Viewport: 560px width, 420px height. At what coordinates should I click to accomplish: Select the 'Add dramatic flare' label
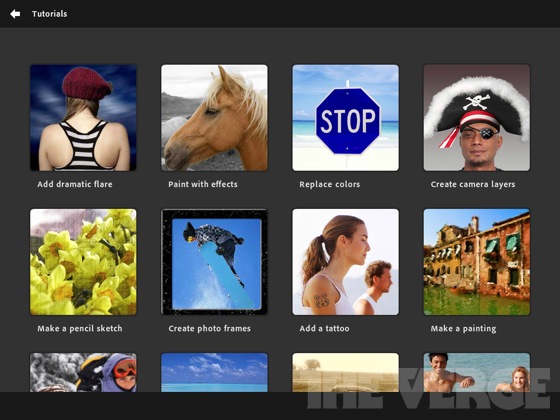click(75, 184)
